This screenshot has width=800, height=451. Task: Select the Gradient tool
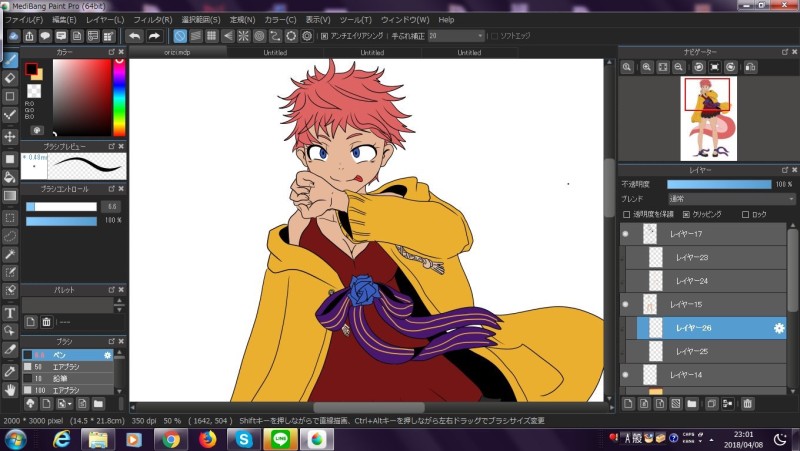[10, 195]
